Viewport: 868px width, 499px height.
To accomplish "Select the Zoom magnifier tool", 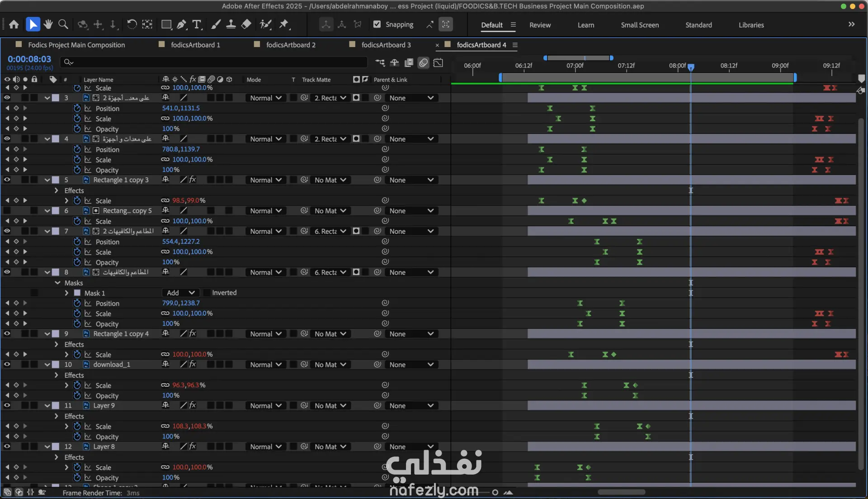I will click(x=63, y=24).
